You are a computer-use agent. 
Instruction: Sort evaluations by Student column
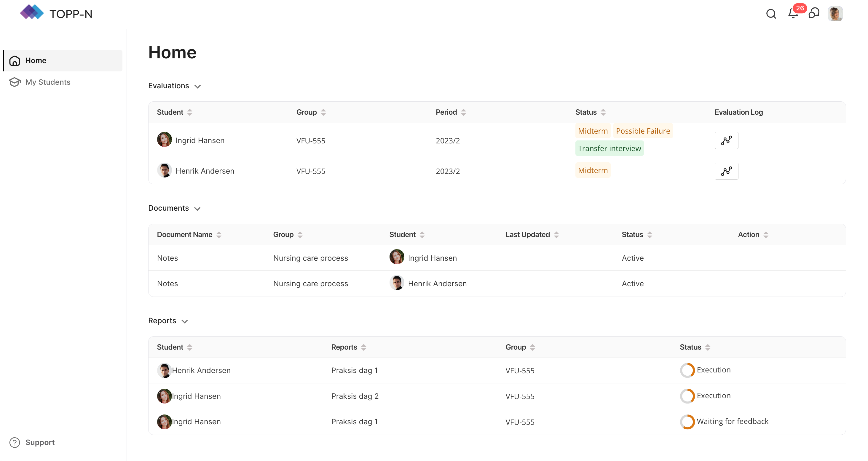[x=190, y=112]
